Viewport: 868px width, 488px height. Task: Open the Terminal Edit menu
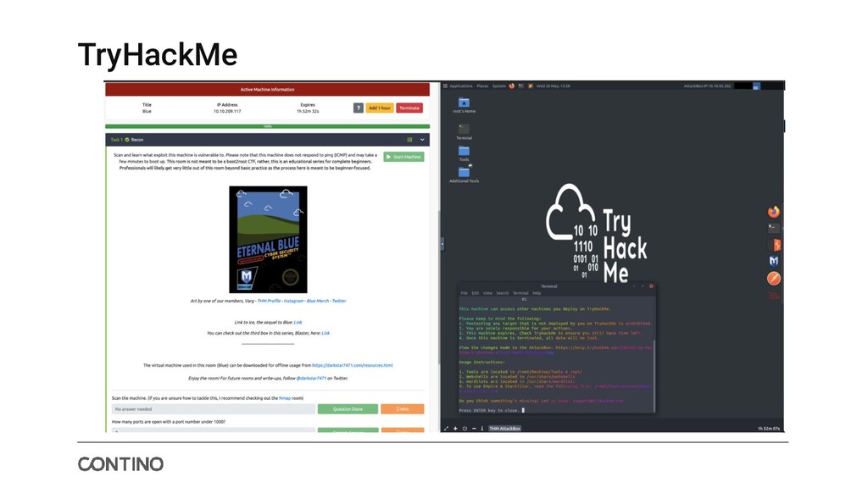[475, 292]
